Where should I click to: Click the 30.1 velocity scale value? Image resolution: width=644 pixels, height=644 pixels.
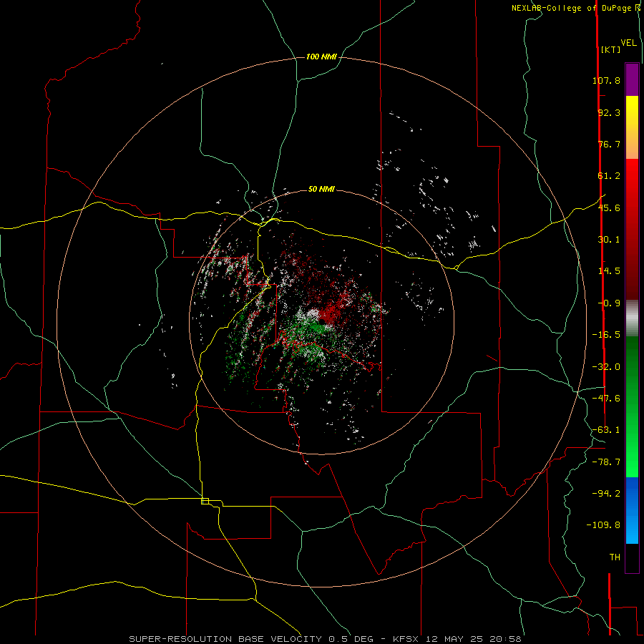point(609,240)
